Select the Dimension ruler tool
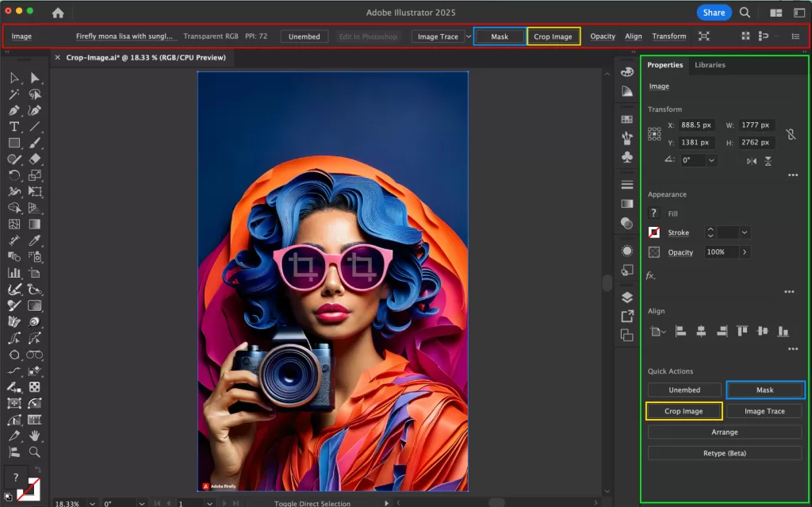Viewport: 812px width, 507px height. 35,420
